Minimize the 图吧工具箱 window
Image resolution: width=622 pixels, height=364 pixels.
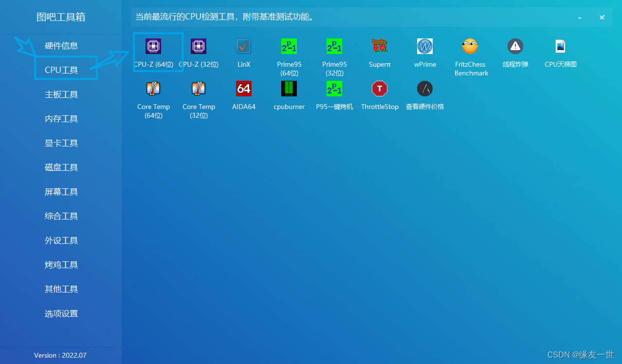580,18
